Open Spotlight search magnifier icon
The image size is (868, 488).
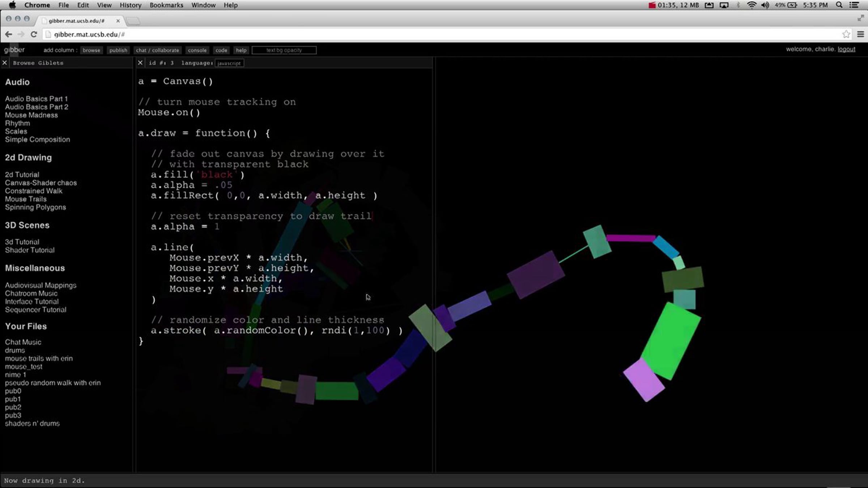point(839,5)
